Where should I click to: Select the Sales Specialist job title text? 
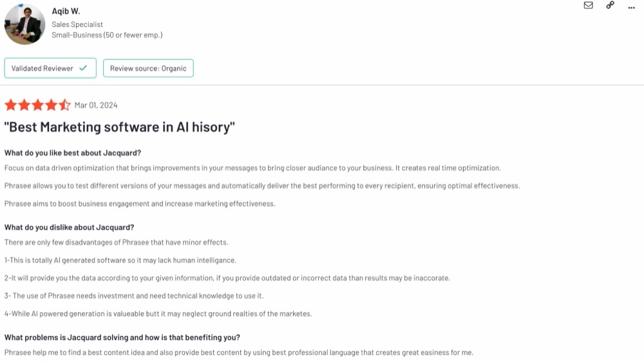point(77,24)
